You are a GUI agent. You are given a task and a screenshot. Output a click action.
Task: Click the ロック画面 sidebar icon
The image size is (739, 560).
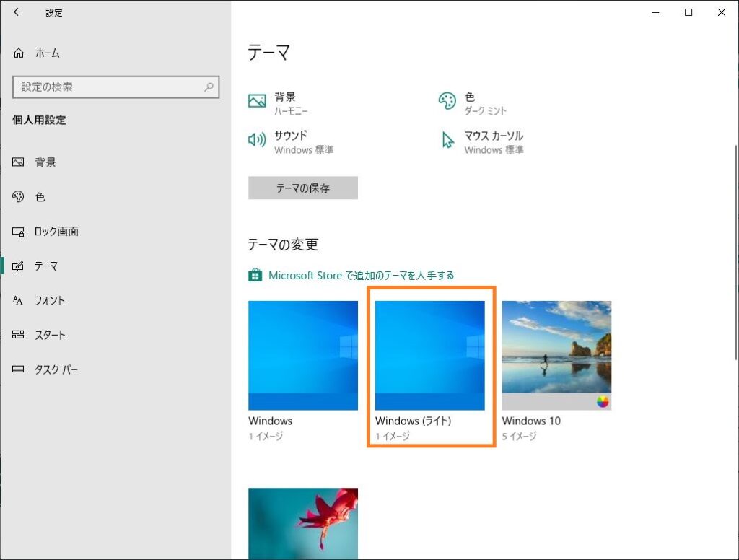point(18,232)
